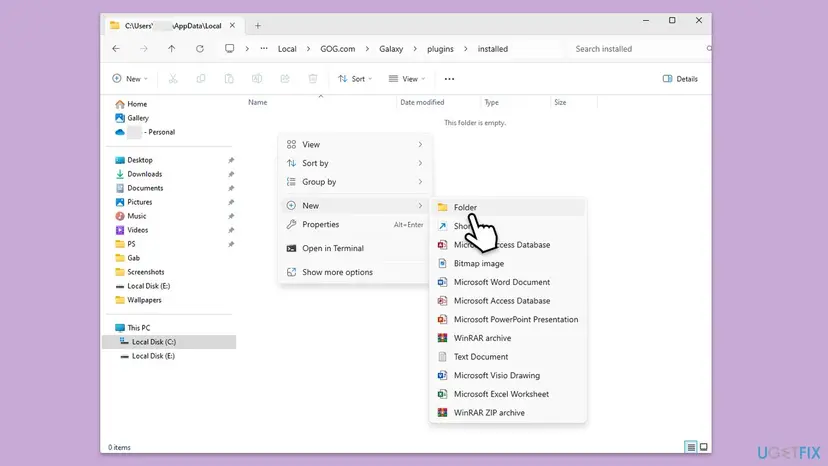Create a new Bitmap image
The width and height of the screenshot is (828, 466).
(508, 263)
